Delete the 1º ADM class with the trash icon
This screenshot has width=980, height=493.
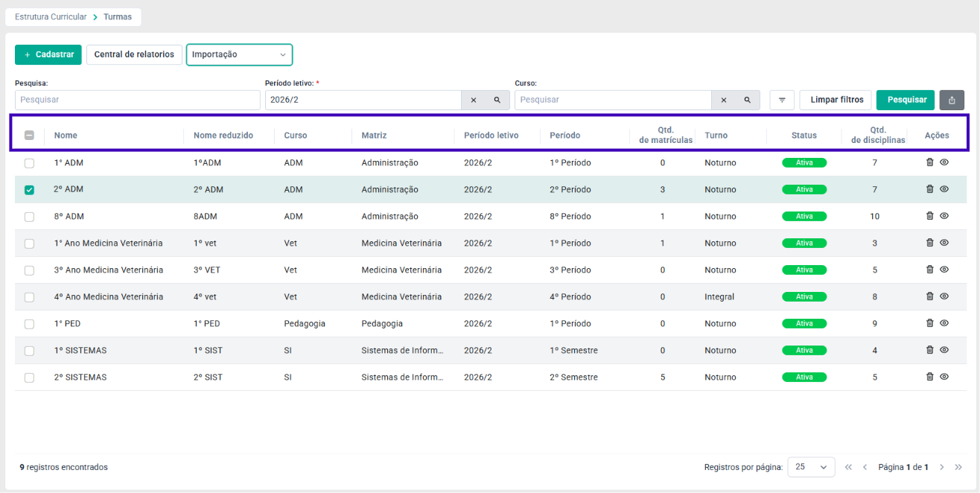tap(929, 162)
